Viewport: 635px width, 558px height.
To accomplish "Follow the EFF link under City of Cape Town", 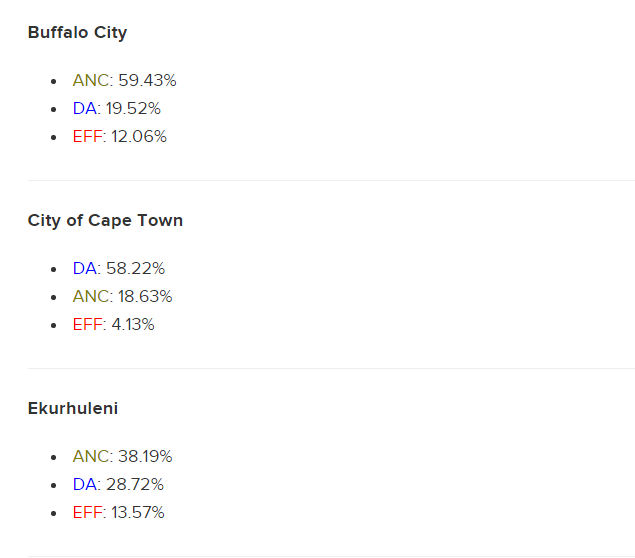I will [x=87, y=324].
